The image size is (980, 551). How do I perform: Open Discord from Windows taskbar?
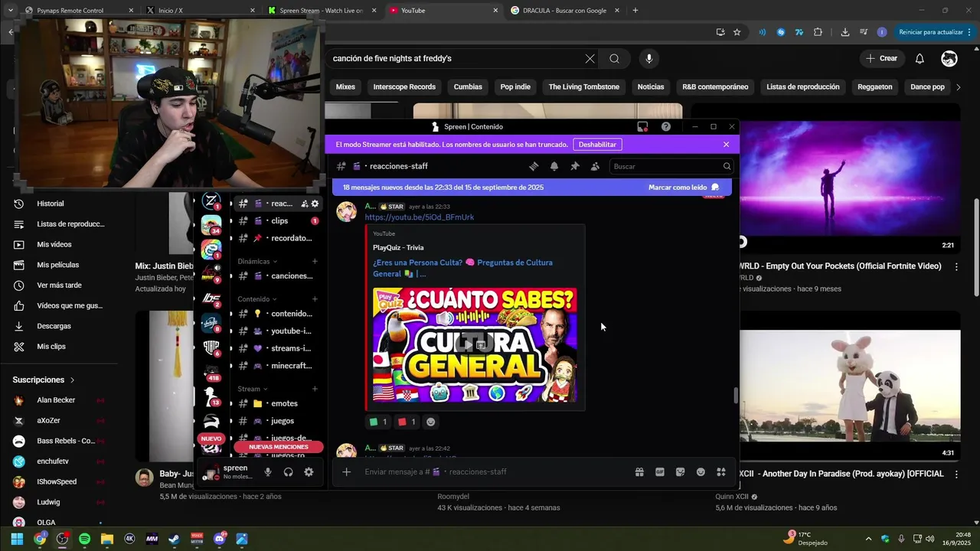click(220, 539)
